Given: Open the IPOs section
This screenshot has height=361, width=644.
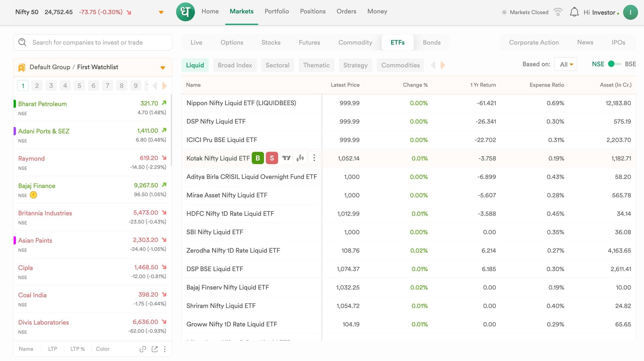Looking at the screenshot, I should coord(618,42).
